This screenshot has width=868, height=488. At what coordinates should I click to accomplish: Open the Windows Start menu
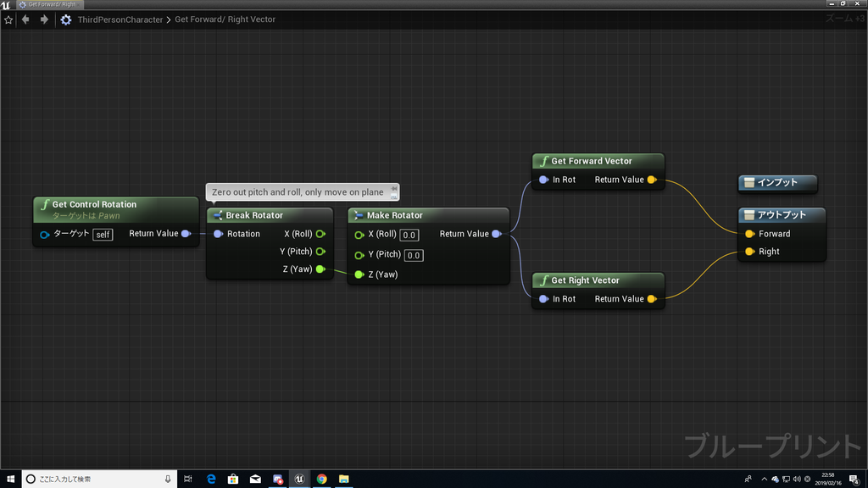click(x=10, y=480)
